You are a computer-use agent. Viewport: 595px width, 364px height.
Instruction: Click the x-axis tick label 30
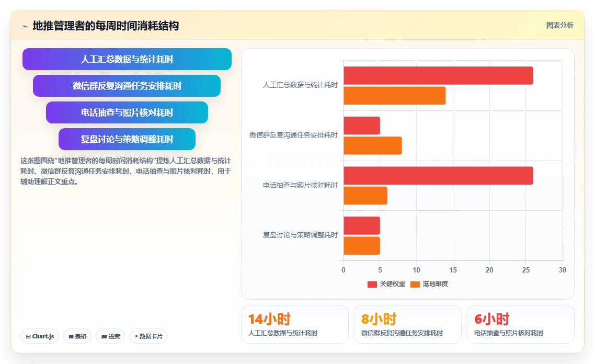click(x=563, y=270)
